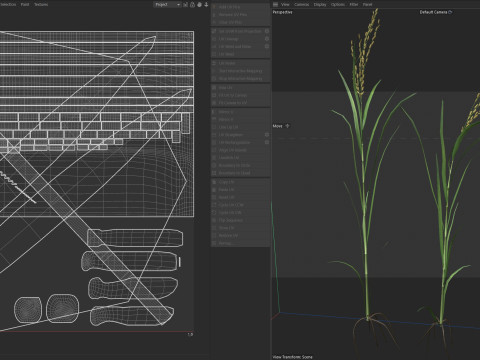Open settings gear for UV Weld and Relax
The width and height of the screenshot is (480, 360).
click(x=267, y=46)
